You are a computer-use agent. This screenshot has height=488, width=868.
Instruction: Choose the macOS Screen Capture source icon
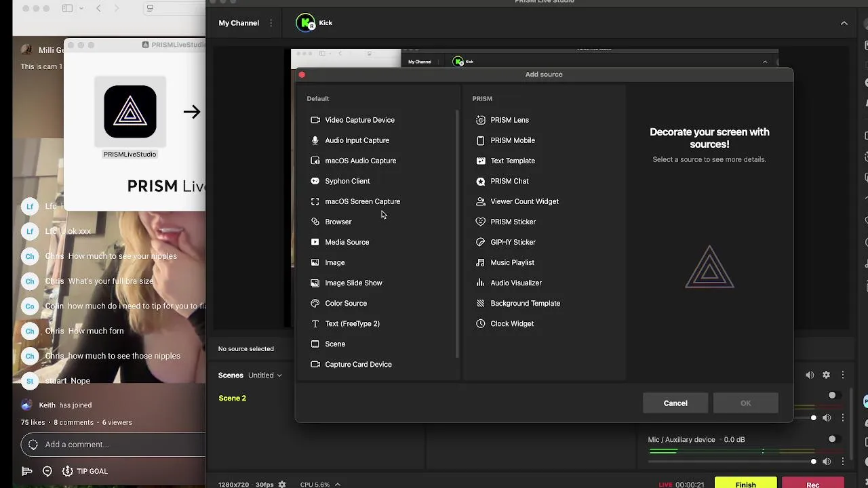coord(315,201)
